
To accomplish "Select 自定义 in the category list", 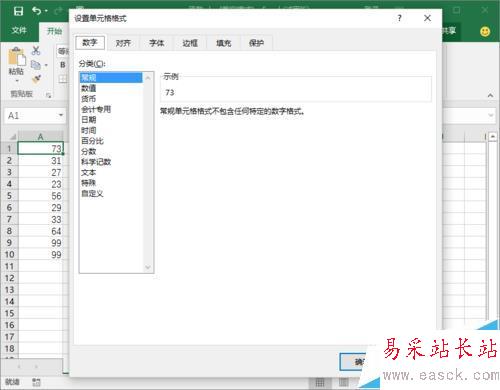I will (x=111, y=193).
